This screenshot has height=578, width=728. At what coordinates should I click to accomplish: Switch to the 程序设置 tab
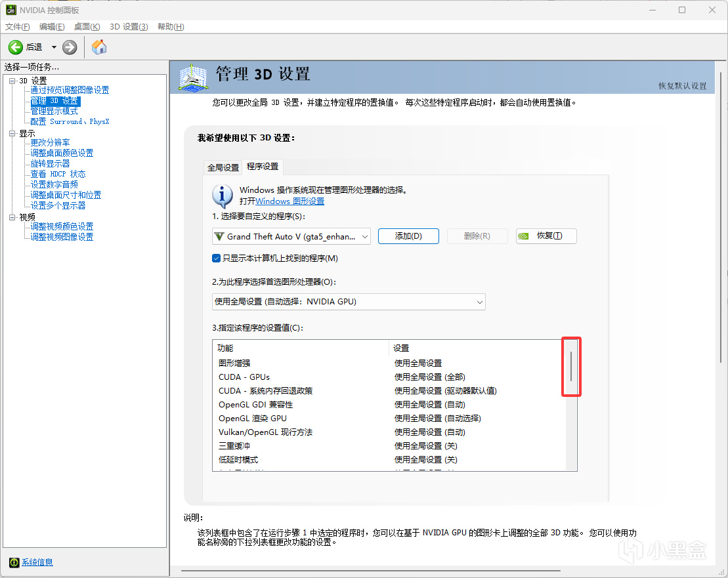(263, 166)
